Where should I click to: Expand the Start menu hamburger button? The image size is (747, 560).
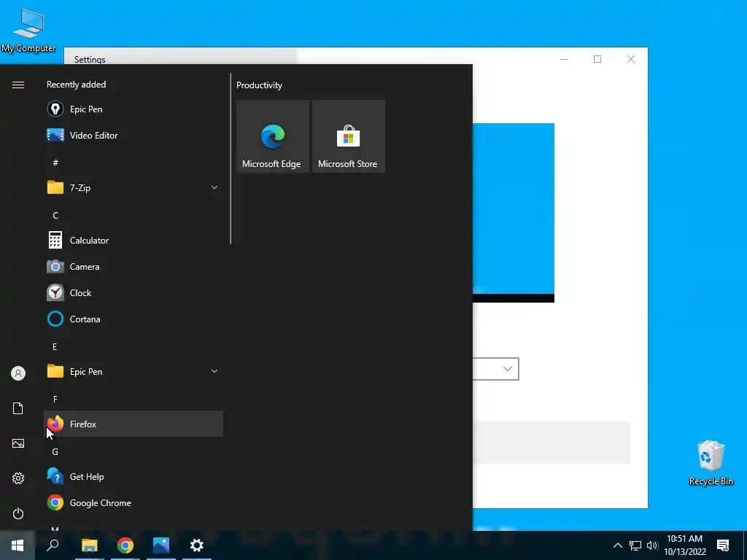(18, 85)
